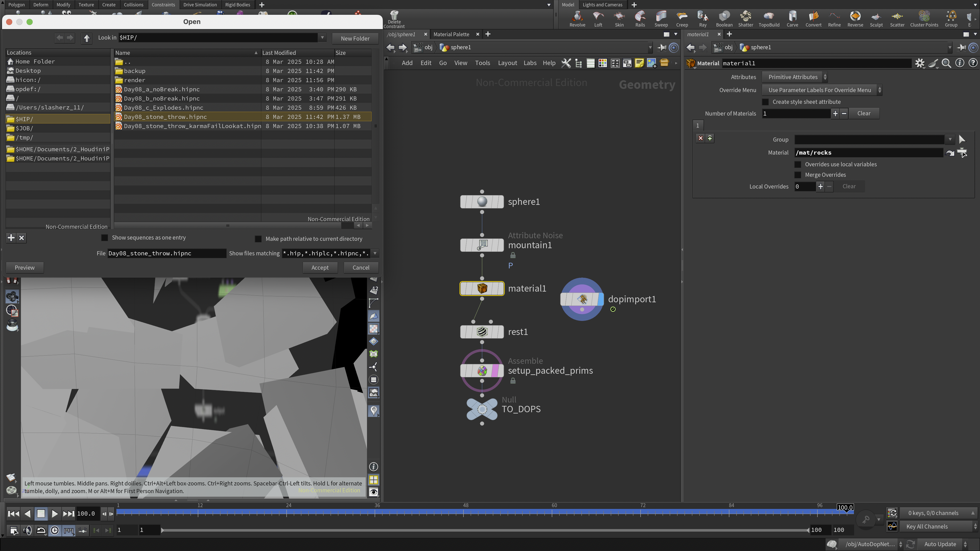Open the Labs menu in network editor
Viewport: 980px width, 551px height.
pos(530,63)
